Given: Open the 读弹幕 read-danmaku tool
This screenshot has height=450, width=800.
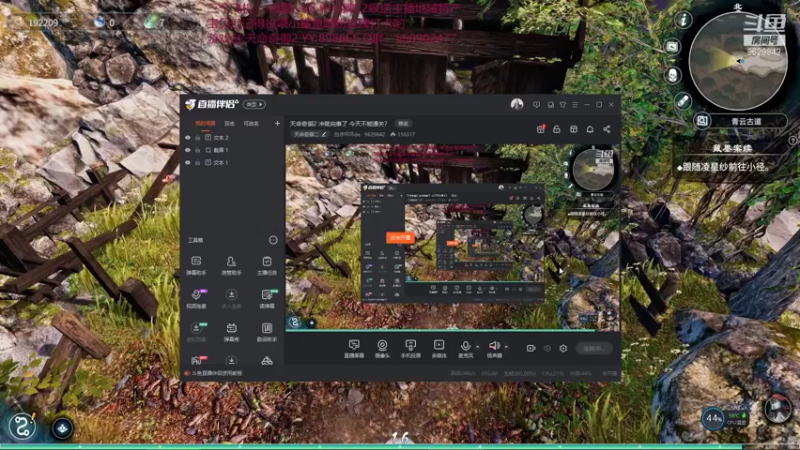Looking at the screenshot, I should pos(266,298).
